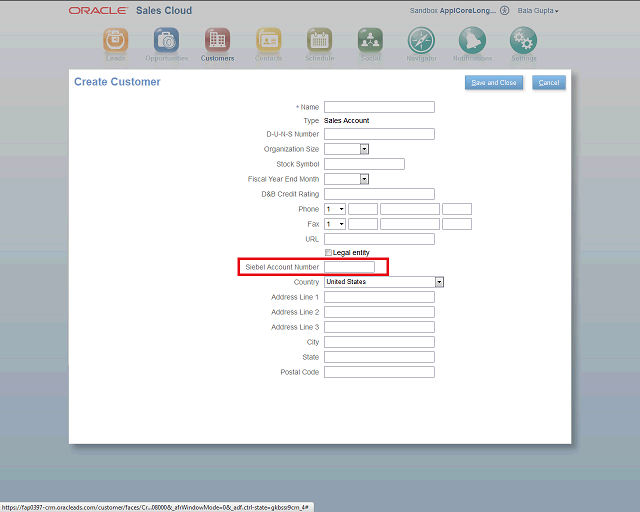Viewport: 640px width, 512px height.
Task: Click the Cancel button
Action: (x=549, y=82)
